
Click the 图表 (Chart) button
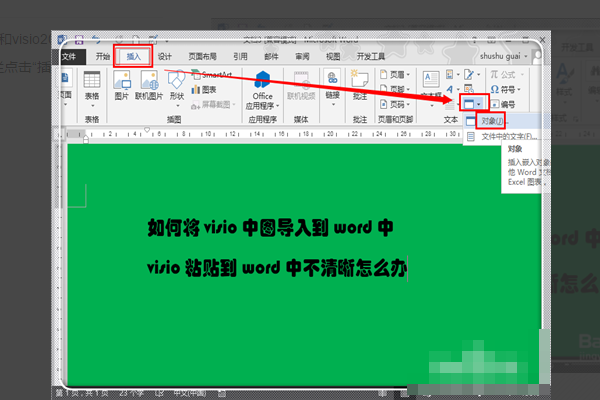click(204, 90)
